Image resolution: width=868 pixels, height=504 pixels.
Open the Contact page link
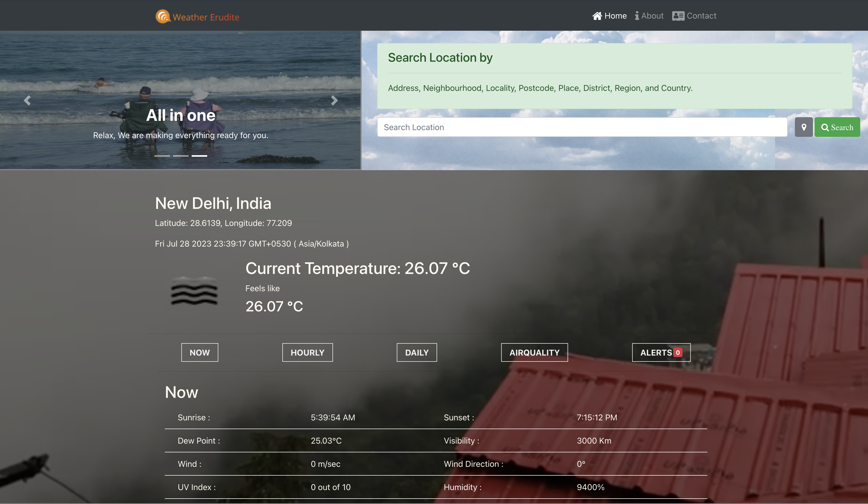click(694, 16)
